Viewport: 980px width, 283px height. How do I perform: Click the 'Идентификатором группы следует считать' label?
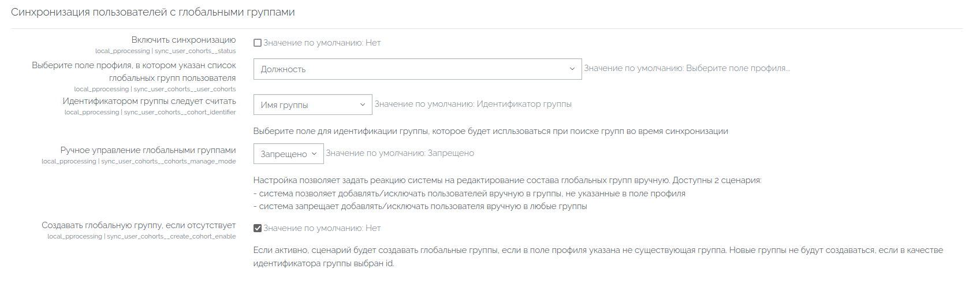[x=149, y=101]
